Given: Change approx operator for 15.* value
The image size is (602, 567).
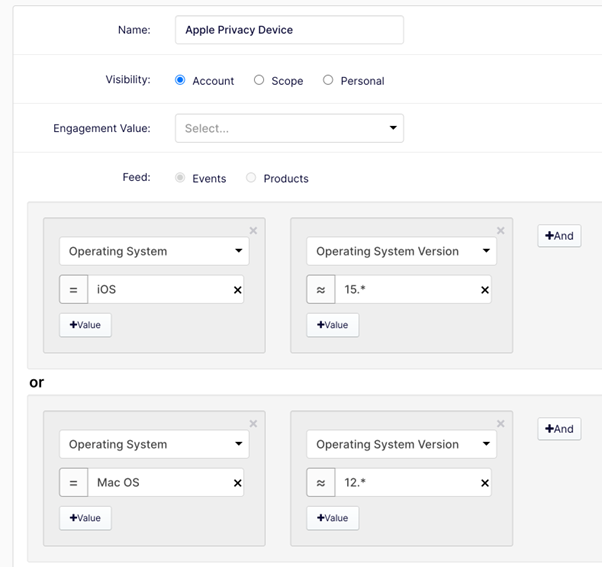Looking at the screenshot, I should click(321, 289).
